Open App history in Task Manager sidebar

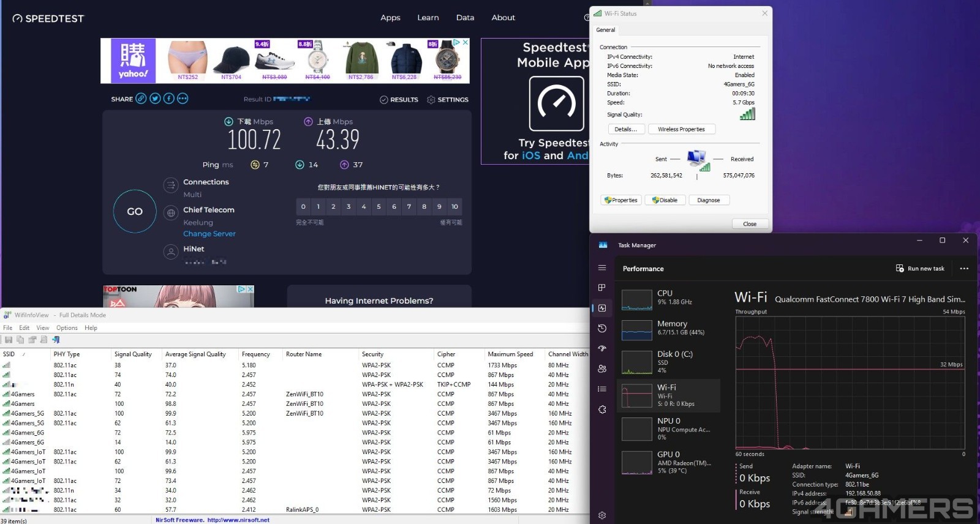(602, 328)
